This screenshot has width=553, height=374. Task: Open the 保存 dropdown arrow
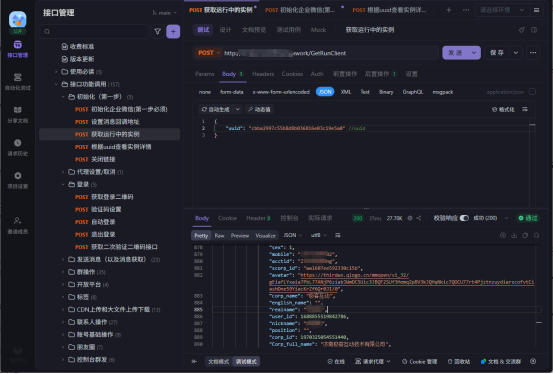click(x=516, y=53)
